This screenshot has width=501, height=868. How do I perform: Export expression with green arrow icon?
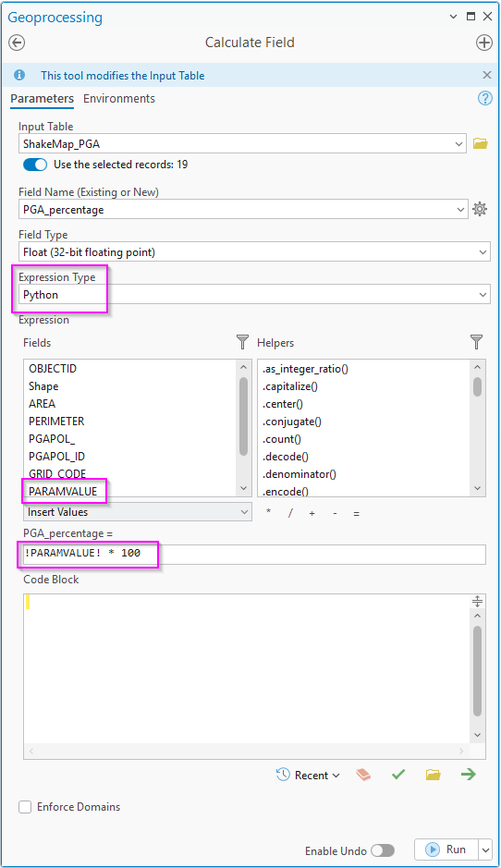coord(469,775)
